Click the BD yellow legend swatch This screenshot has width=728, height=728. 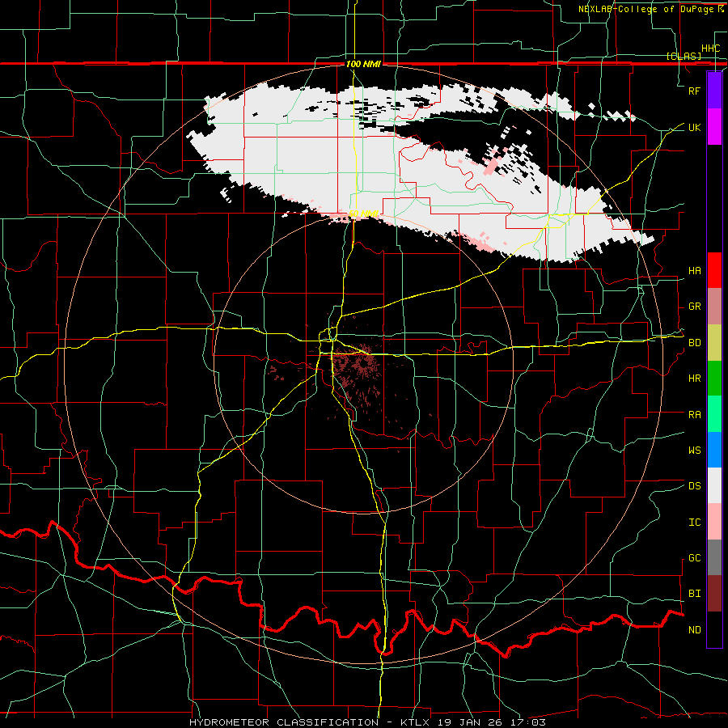pos(714,343)
